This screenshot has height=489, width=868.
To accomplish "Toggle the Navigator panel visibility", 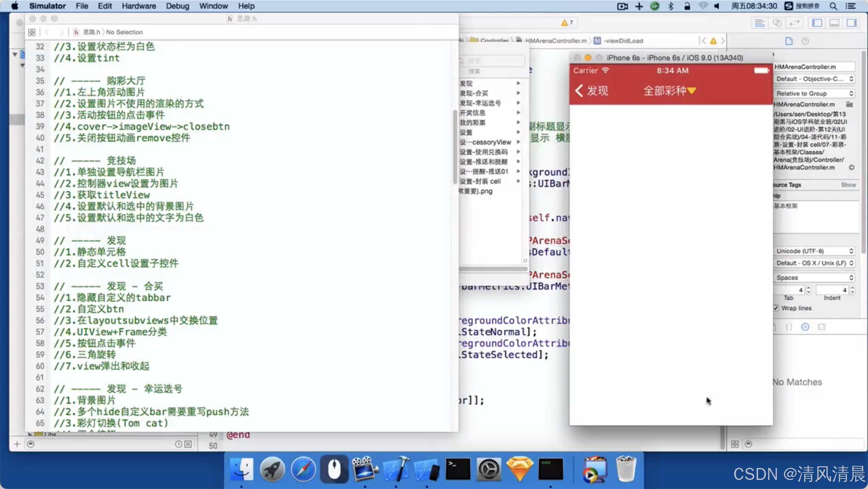I will tap(817, 23).
